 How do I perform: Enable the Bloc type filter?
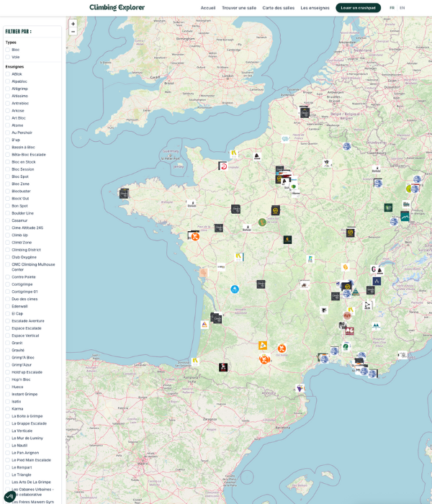[x=8, y=50]
